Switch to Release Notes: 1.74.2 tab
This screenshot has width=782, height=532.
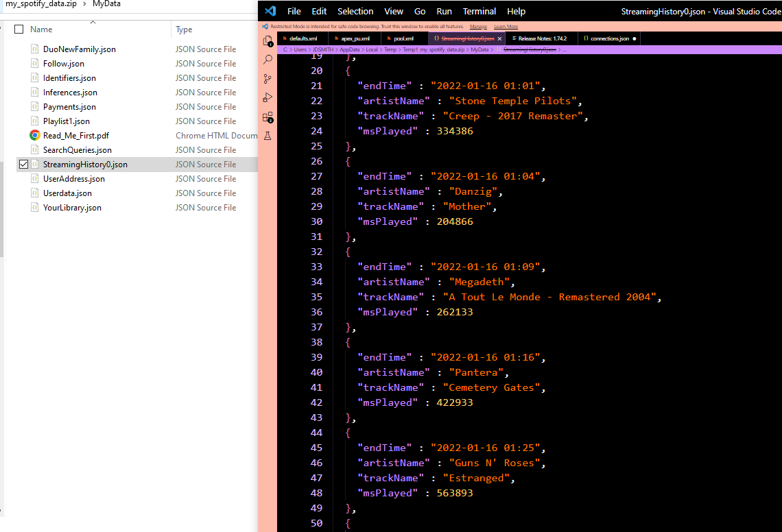point(542,38)
